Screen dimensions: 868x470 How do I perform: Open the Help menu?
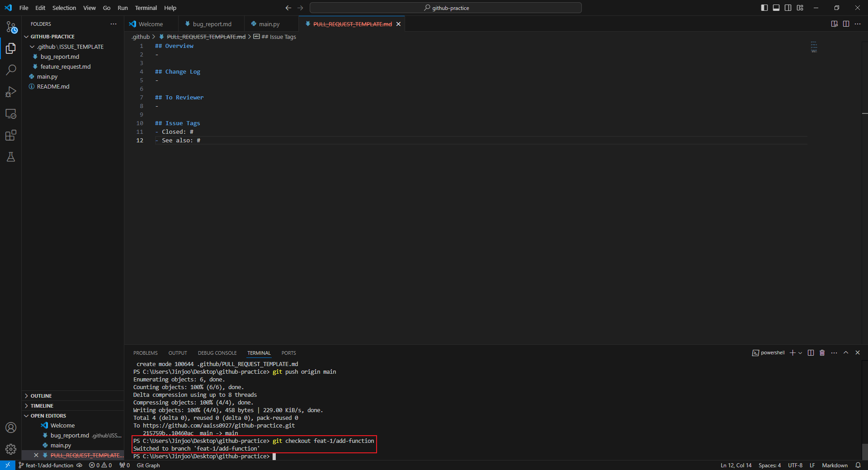click(170, 8)
